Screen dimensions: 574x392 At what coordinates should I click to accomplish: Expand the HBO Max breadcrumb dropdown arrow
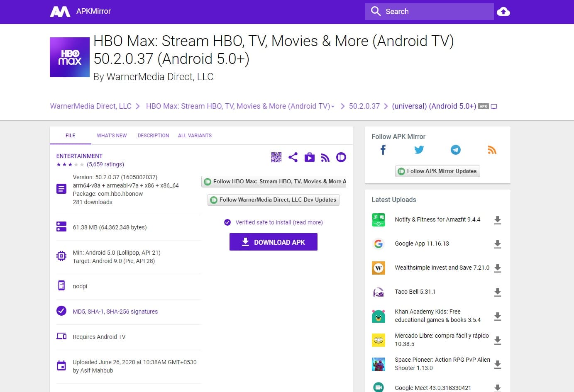click(x=333, y=107)
